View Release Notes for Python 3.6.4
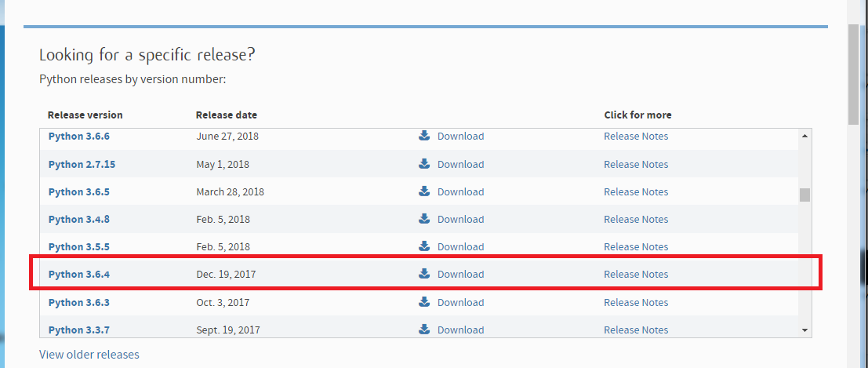The width and height of the screenshot is (868, 368). click(x=636, y=274)
